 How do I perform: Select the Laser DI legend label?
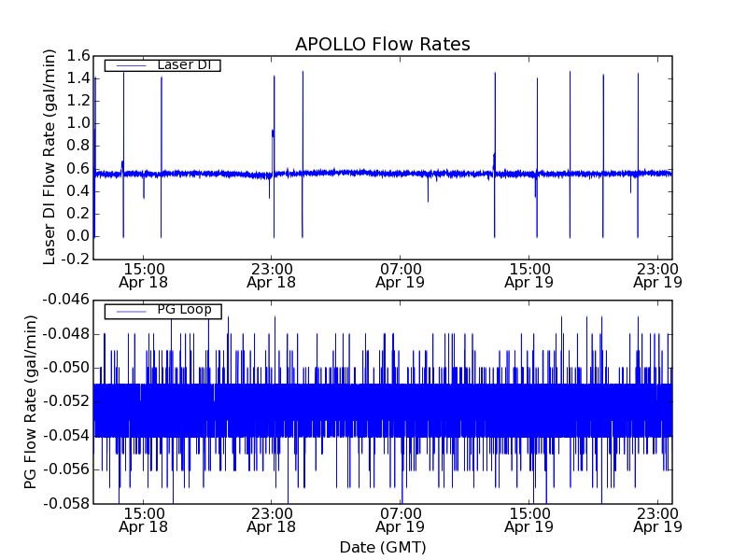[x=183, y=64]
